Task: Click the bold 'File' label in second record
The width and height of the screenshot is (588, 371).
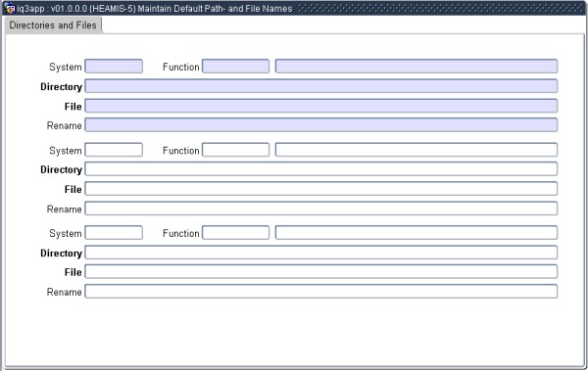Action: coord(73,189)
